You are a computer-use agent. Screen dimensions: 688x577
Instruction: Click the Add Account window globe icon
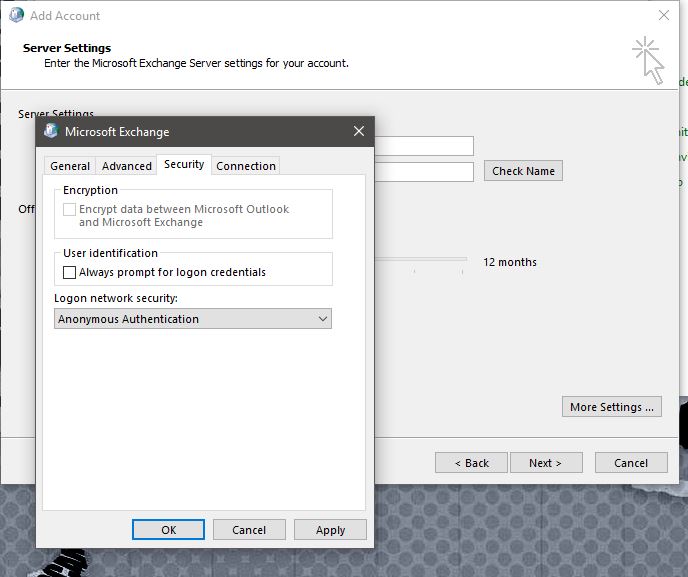(x=16, y=15)
